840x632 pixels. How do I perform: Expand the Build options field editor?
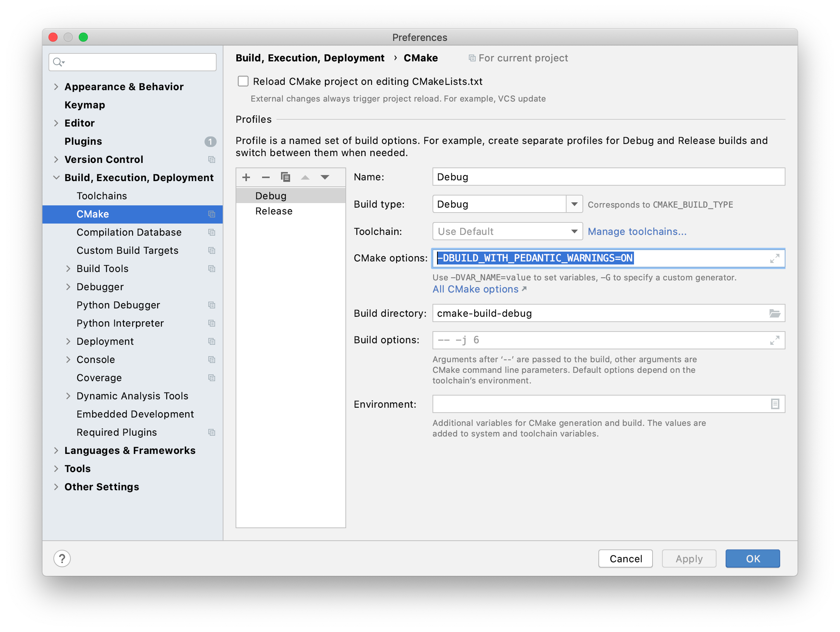point(774,340)
